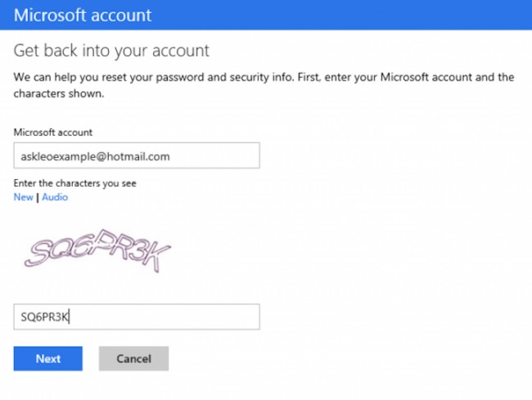Switch to the Audio CAPTCHA challenge
Viewport: 532px width, 400px height.
tap(55, 197)
